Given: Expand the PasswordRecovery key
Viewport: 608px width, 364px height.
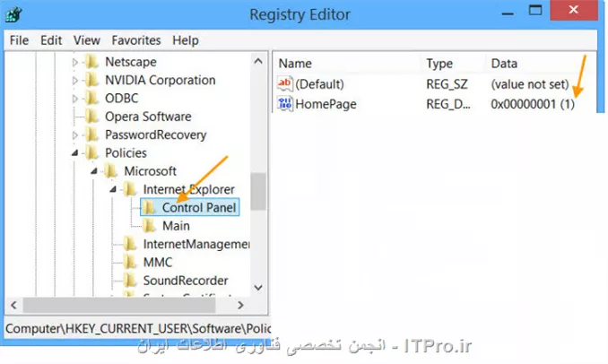Looking at the screenshot, I should [75, 134].
